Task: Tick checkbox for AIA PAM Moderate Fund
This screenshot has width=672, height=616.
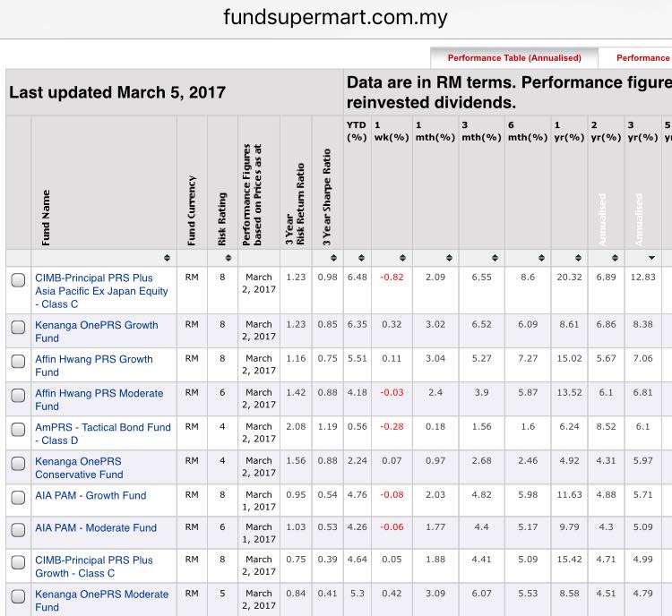Action: [18, 530]
